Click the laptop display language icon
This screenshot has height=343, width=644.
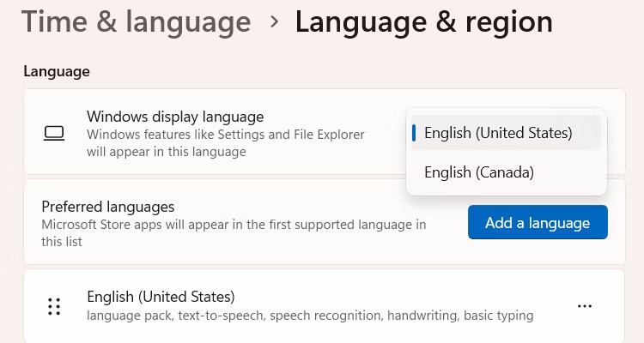[54, 134]
